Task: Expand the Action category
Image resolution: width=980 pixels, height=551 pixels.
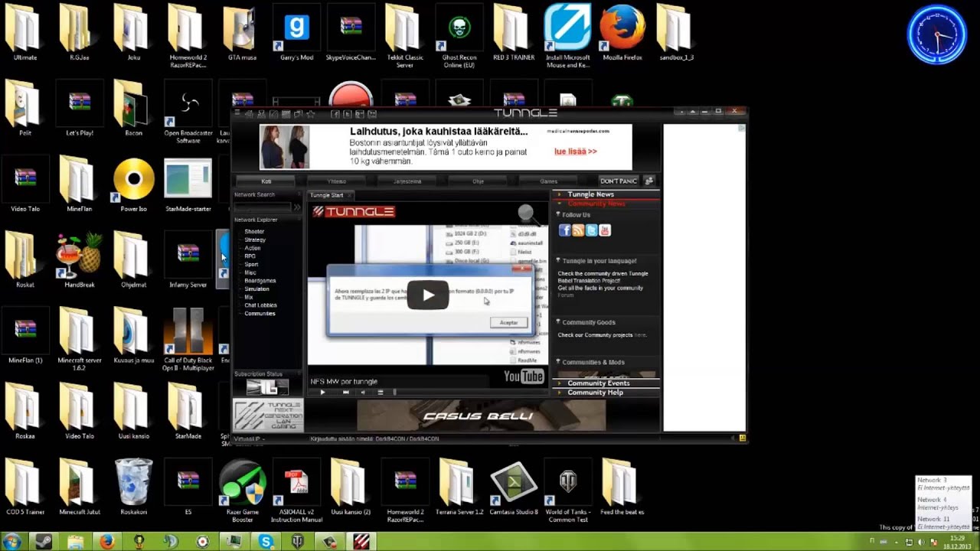Action: pos(253,248)
